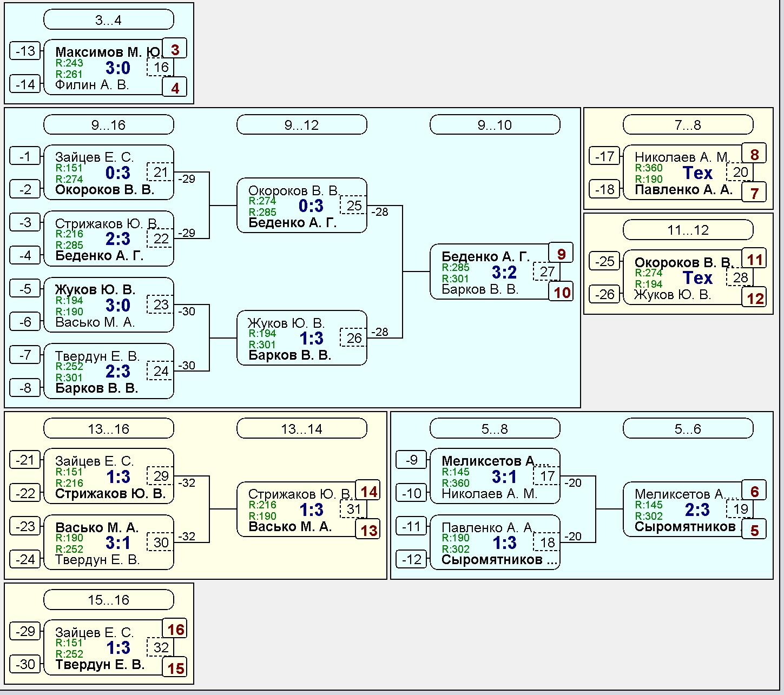Viewport: 784px width, 695px height.
Task: Open the 9...10 round header
Action: tap(495, 125)
